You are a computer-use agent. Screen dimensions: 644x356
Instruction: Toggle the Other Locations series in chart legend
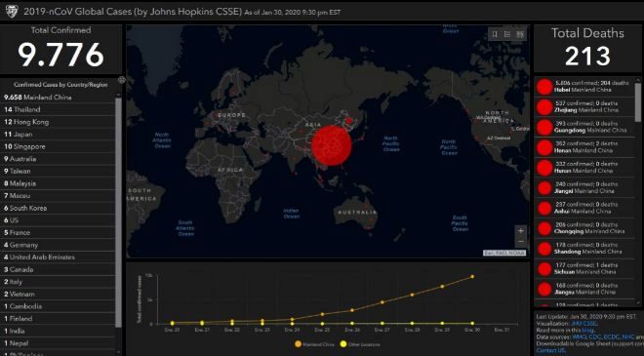pyautogui.click(x=360, y=344)
